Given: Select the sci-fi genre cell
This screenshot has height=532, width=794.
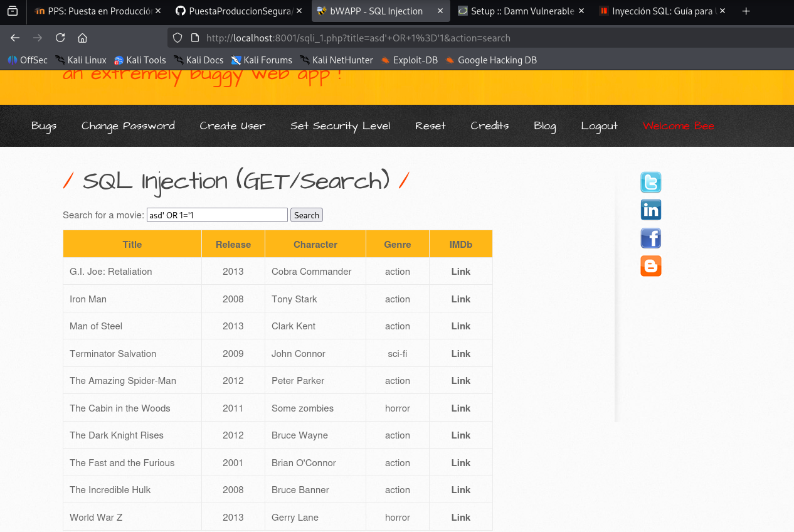Looking at the screenshot, I should [x=398, y=354].
